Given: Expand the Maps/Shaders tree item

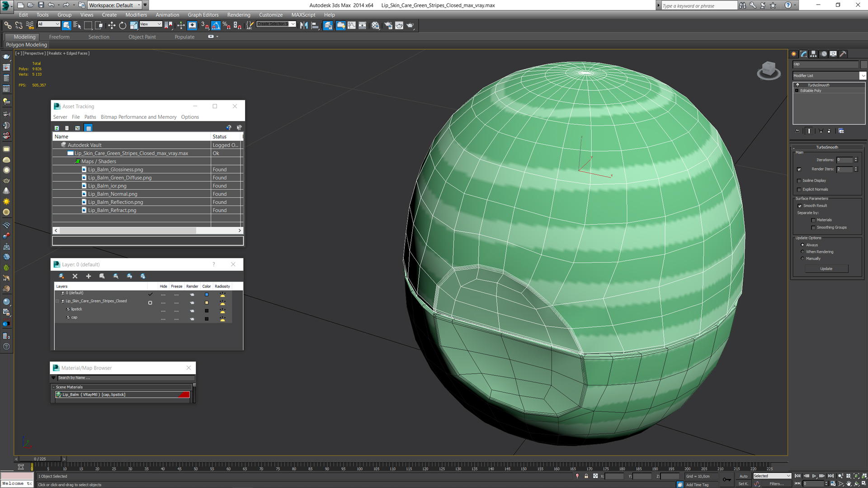Looking at the screenshot, I should click(x=77, y=161).
